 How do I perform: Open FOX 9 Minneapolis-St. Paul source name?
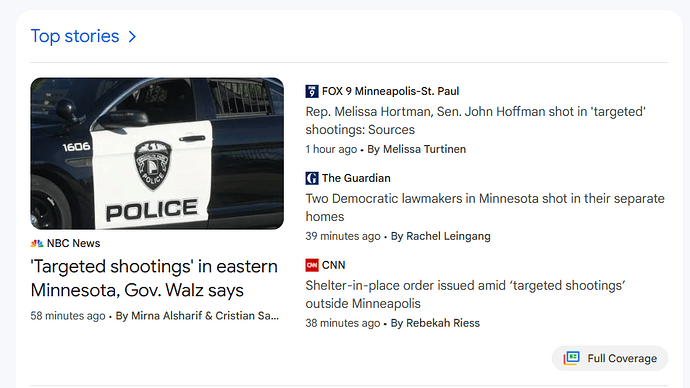(390, 91)
